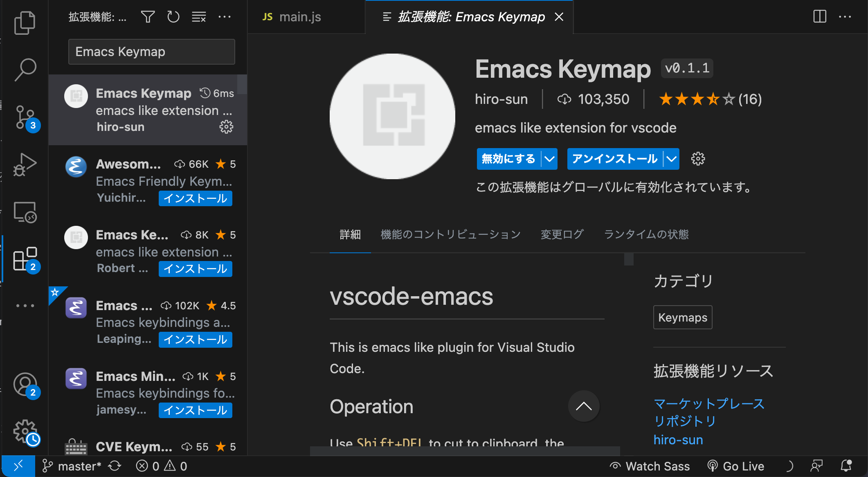
Task: Open editor more actions menu
Action: click(x=845, y=17)
